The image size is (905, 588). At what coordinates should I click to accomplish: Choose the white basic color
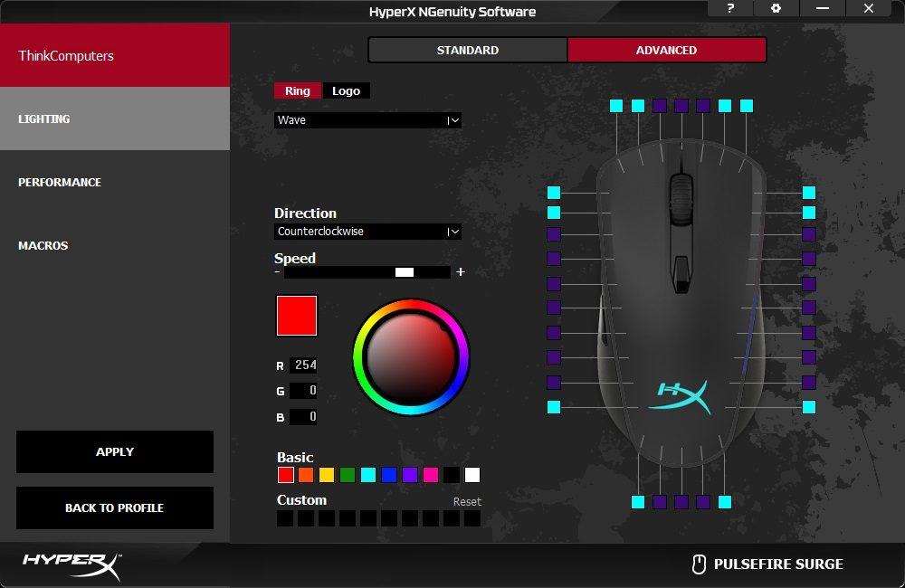(x=472, y=475)
